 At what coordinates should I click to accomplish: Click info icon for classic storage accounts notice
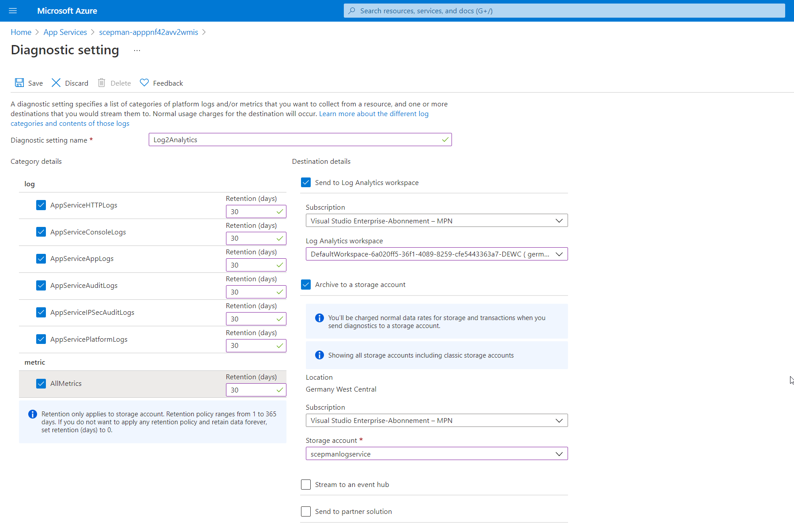pyautogui.click(x=320, y=355)
